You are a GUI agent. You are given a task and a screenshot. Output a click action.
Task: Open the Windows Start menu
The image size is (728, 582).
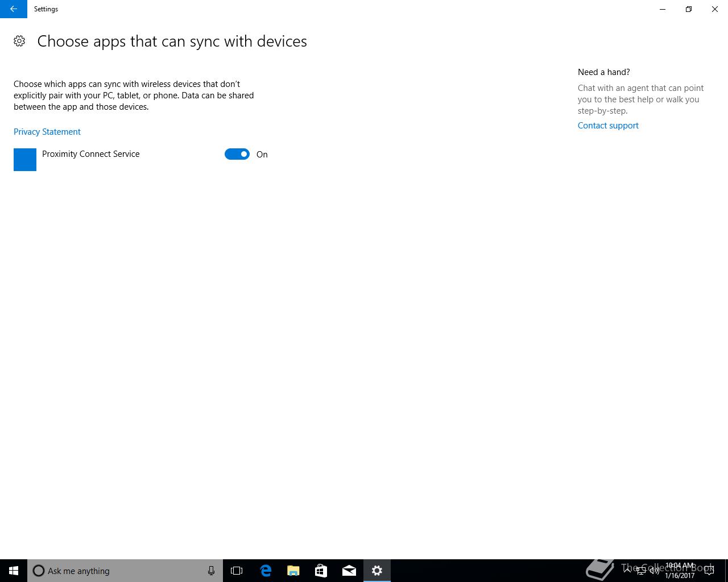click(x=14, y=571)
